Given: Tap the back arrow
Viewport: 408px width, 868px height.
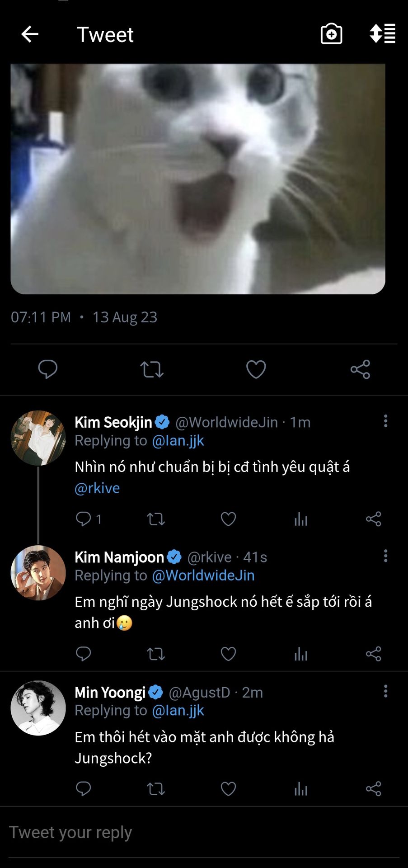Looking at the screenshot, I should (x=30, y=34).
